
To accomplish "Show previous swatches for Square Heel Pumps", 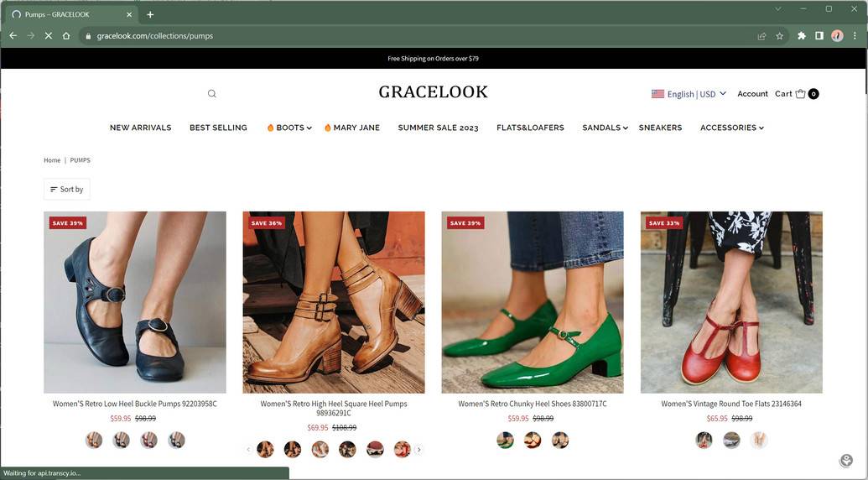I will tap(248, 450).
